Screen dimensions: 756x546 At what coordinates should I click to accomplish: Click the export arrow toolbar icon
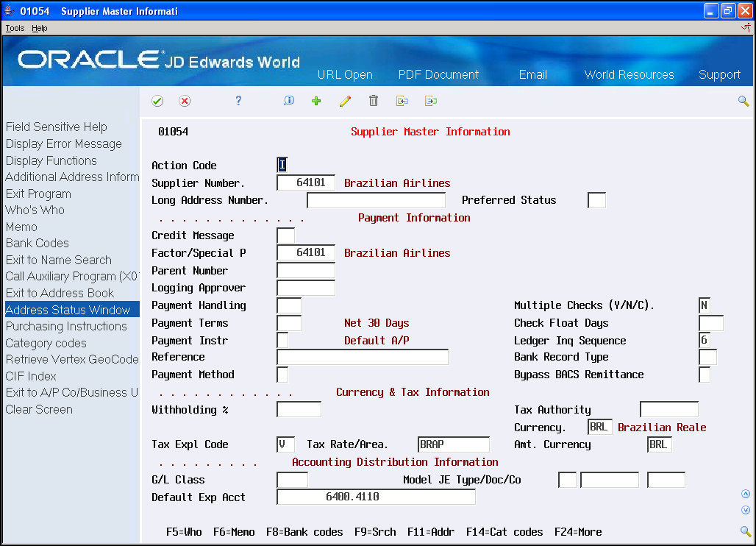point(431,101)
